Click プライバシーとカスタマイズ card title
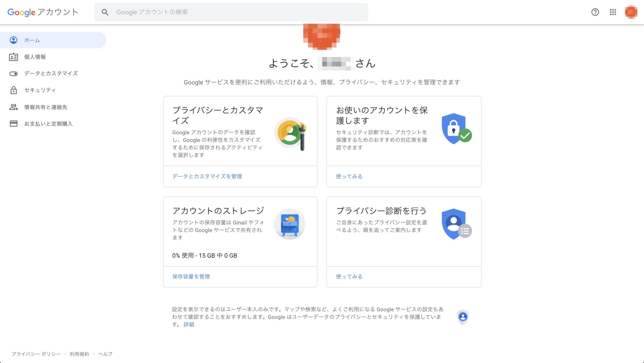 point(218,115)
